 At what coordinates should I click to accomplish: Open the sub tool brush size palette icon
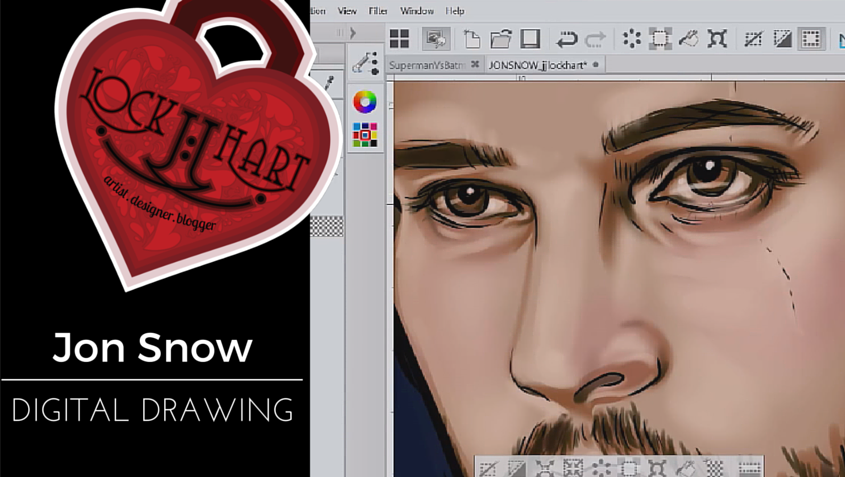(366, 64)
